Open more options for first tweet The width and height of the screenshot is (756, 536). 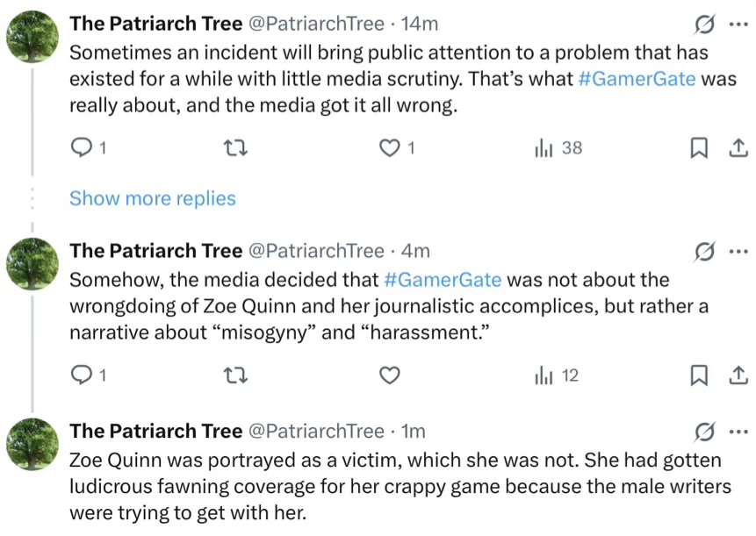[738, 24]
